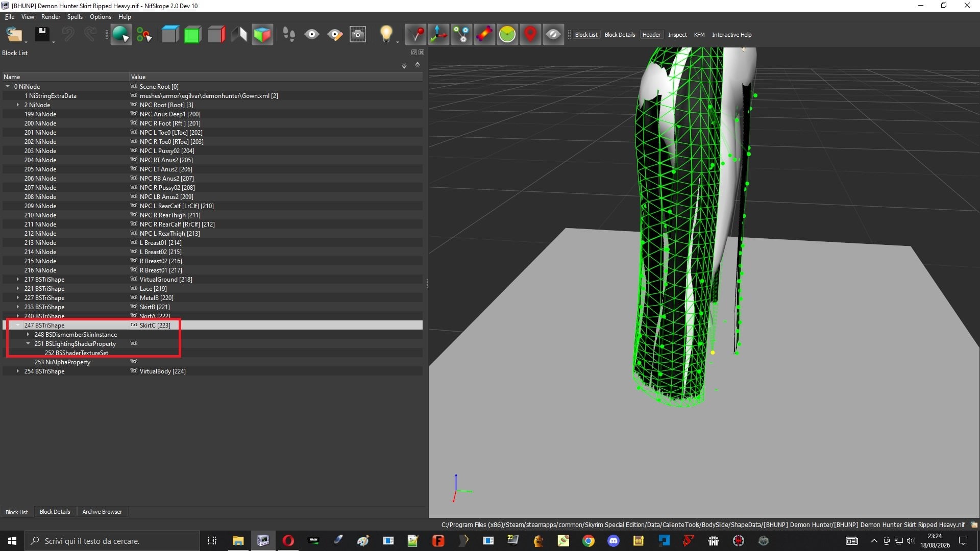Switch to the Archive Browser tab
Screen dimensions: 980x551
pyautogui.click(x=102, y=512)
